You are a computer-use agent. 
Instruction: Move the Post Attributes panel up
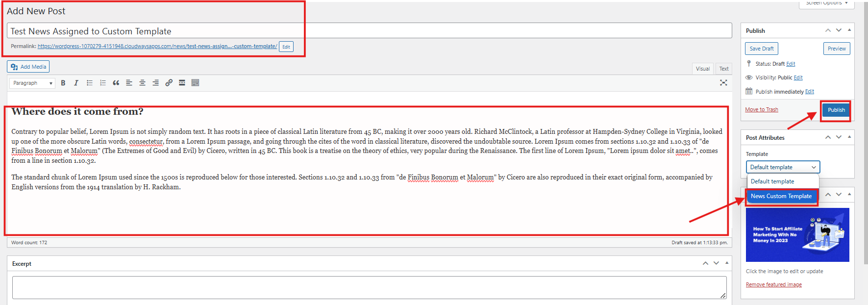coord(828,137)
